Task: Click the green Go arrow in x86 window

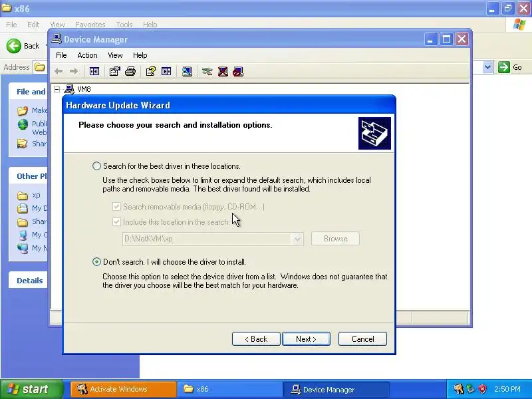Action: coord(504,67)
